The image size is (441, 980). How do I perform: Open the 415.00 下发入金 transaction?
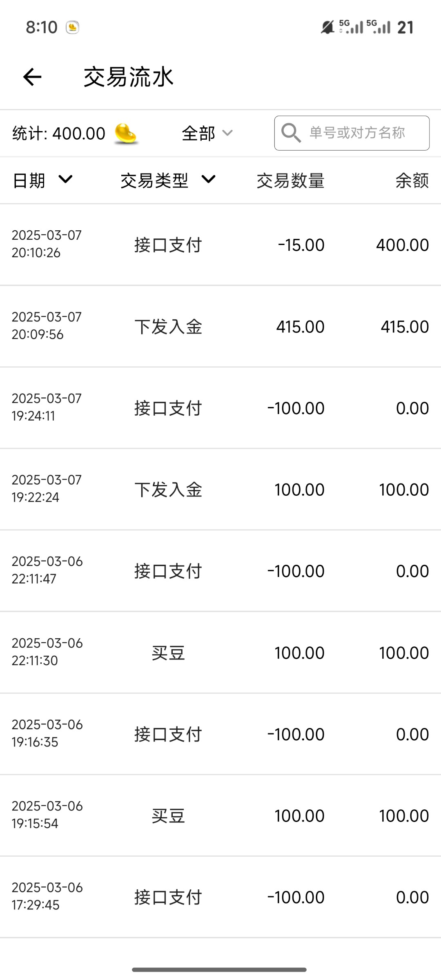(x=220, y=326)
